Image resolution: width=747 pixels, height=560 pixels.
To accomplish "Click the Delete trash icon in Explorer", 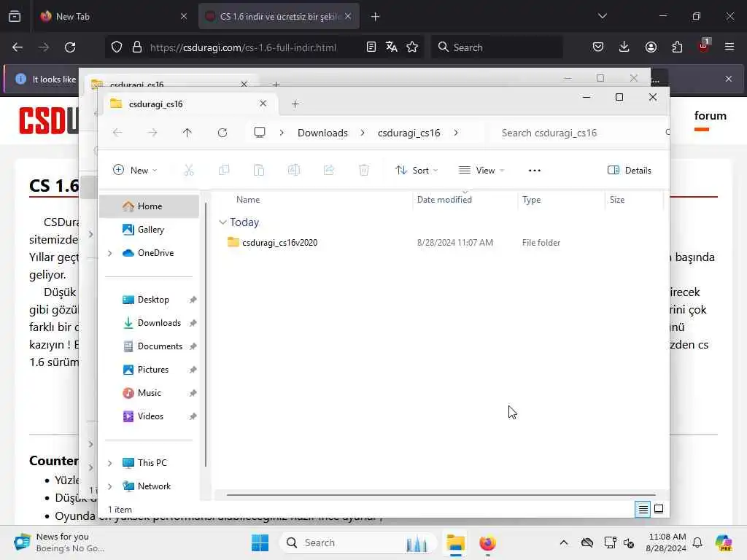I will (364, 170).
